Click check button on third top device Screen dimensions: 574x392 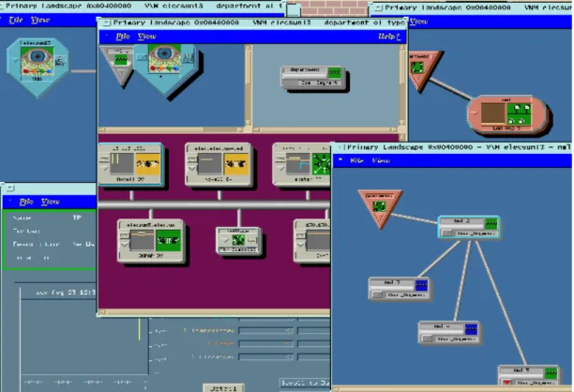pyautogui.click(x=280, y=168)
